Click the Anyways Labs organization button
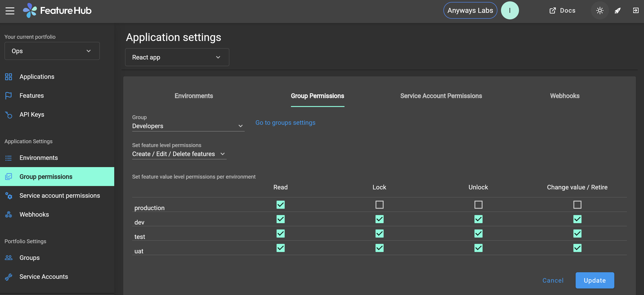Viewport: 644px width, 295px height. pos(470,11)
